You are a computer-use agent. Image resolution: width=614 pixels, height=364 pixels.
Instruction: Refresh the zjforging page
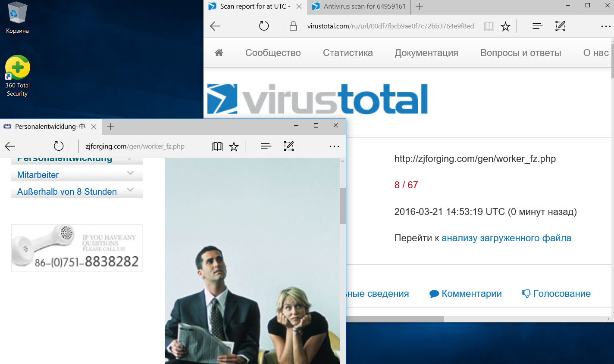point(59,146)
